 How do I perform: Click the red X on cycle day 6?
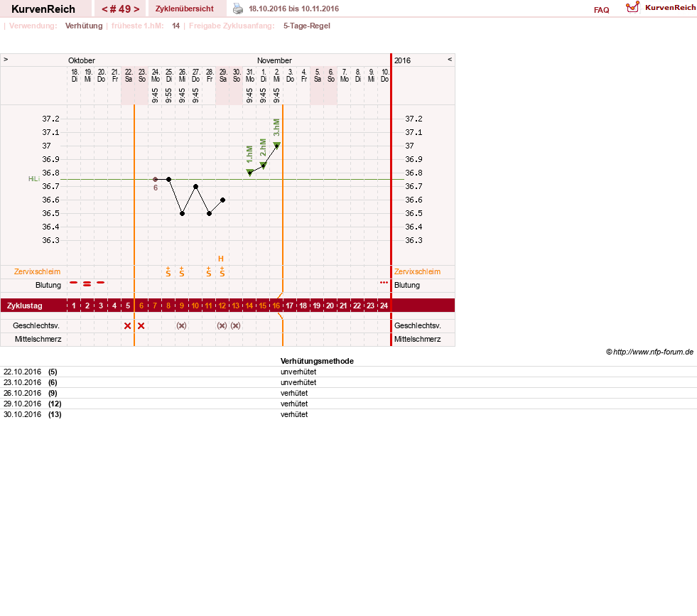coord(141,326)
